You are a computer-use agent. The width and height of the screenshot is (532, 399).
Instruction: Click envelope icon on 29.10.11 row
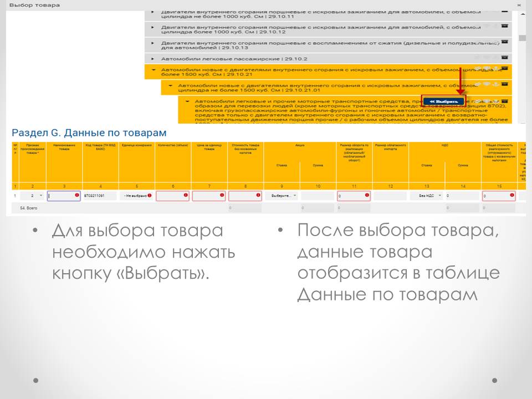(504, 11)
